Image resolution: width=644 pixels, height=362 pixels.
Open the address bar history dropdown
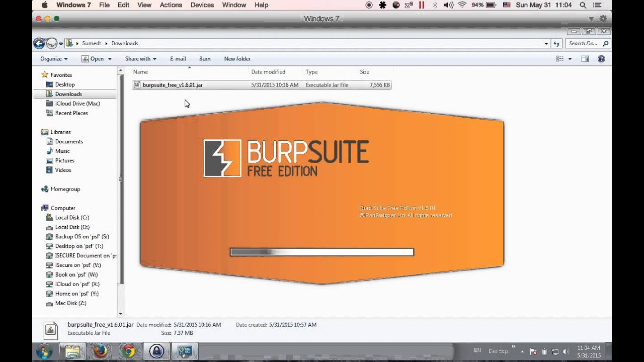(546, 44)
